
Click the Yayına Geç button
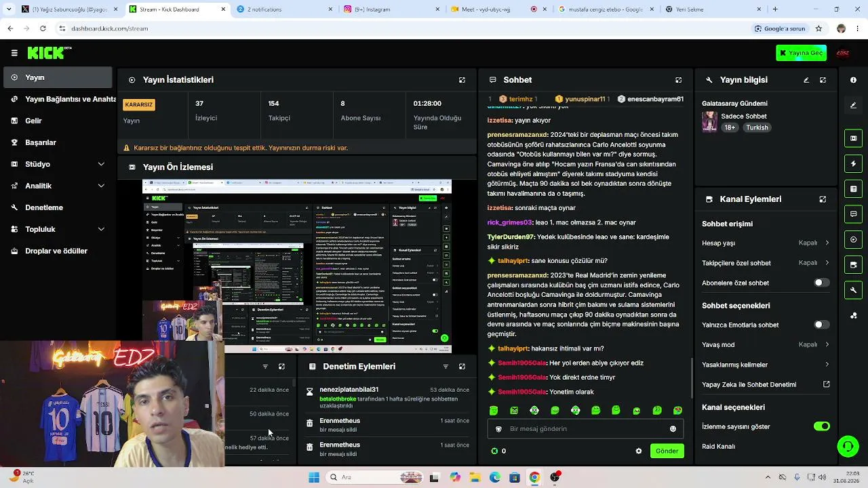pos(802,53)
